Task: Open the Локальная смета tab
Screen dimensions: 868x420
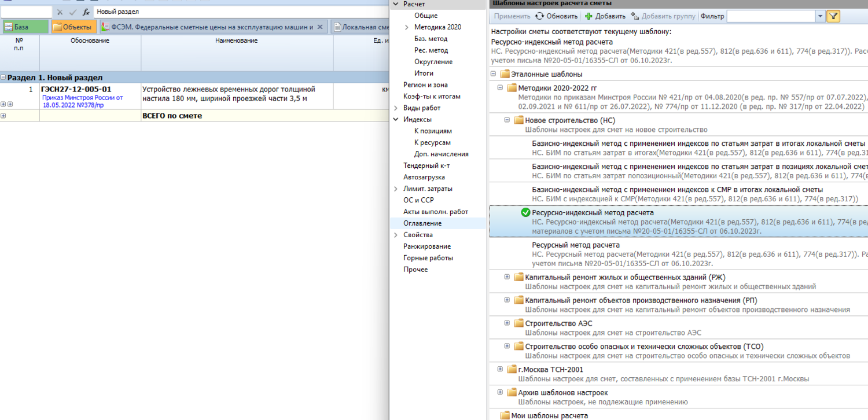Action: 361,27
